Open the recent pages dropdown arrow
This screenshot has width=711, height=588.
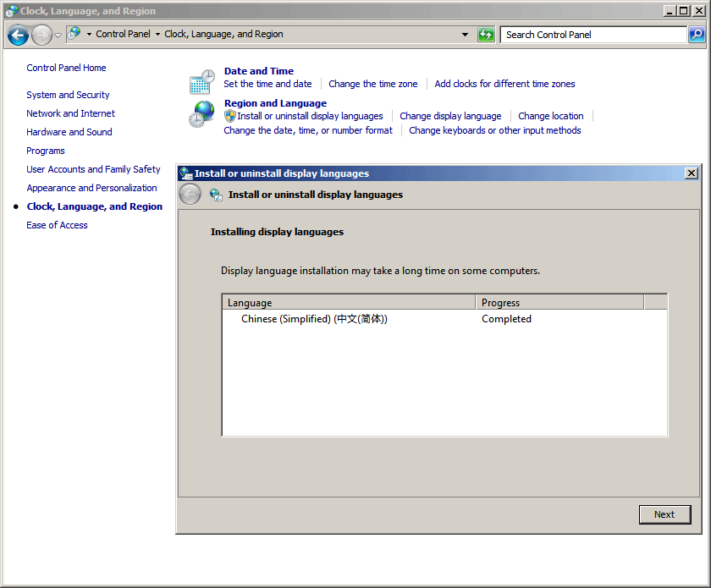[58, 35]
